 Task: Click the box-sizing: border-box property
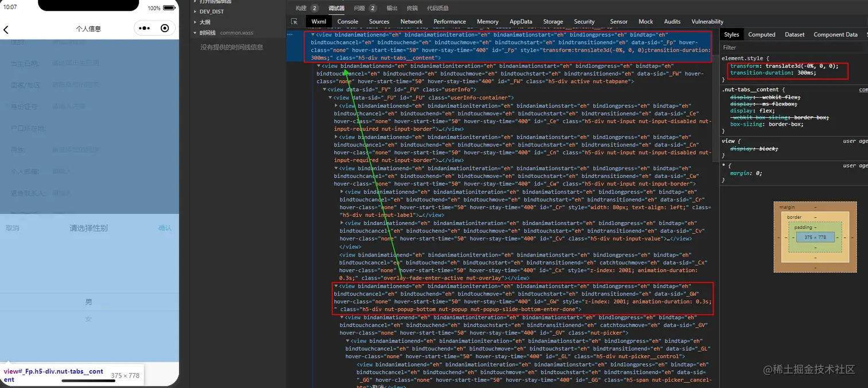[x=767, y=124]
